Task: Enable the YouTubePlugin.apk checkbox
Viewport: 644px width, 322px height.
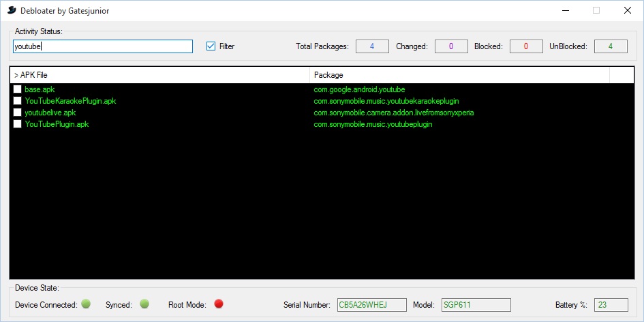Action: click(17, 123)
